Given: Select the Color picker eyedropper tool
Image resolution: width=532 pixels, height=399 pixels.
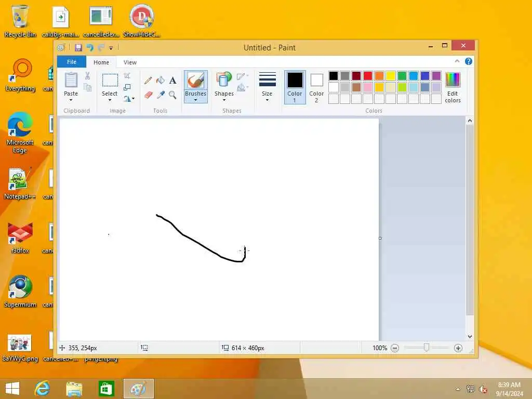Looking at the screenshot, I should click(x=161, y=95).
